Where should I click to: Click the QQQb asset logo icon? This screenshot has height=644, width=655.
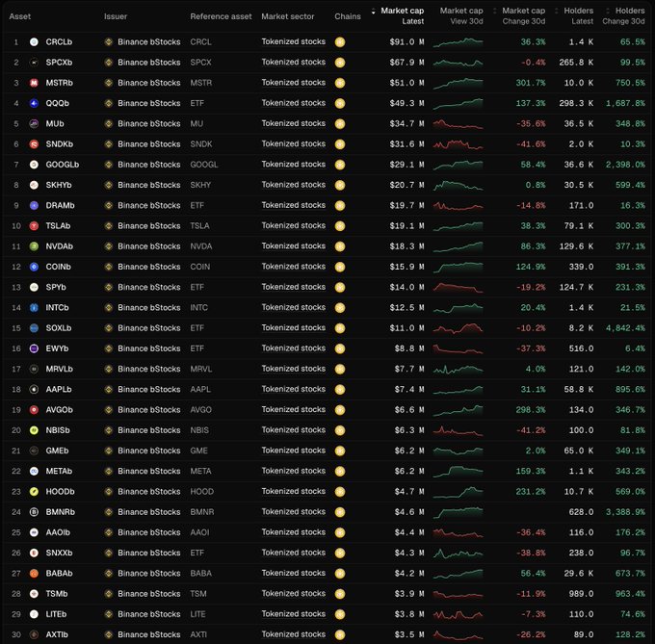[35, 103]
